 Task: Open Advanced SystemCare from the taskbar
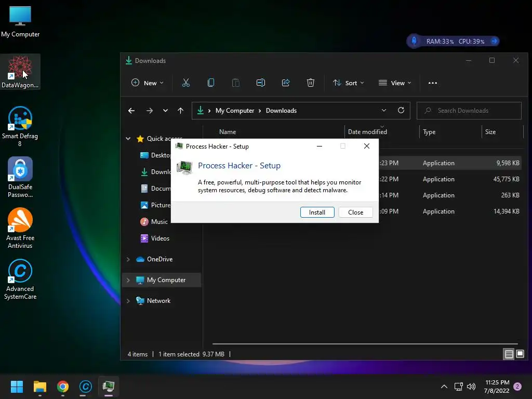coord(86,387)
